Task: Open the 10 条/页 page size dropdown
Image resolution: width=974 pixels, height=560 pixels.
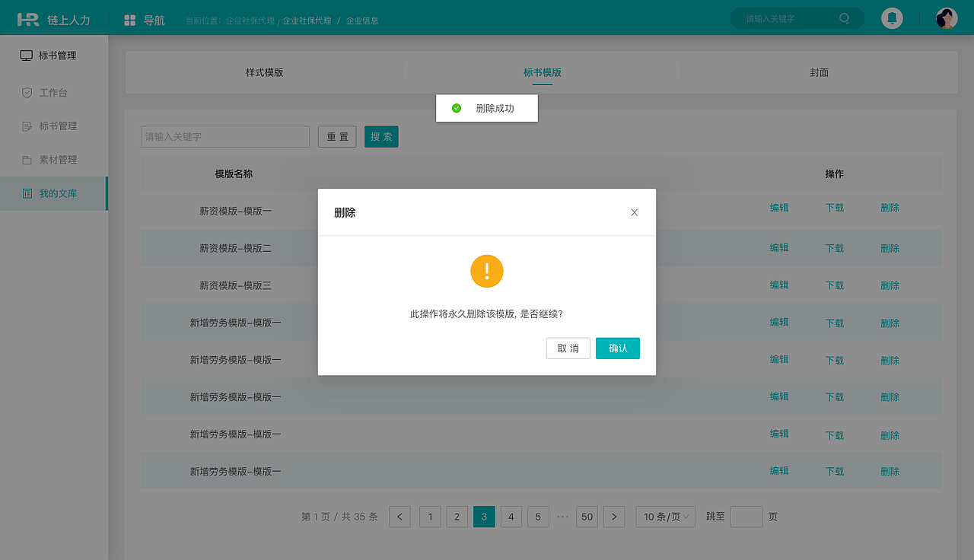Action: tap(665, 517)
